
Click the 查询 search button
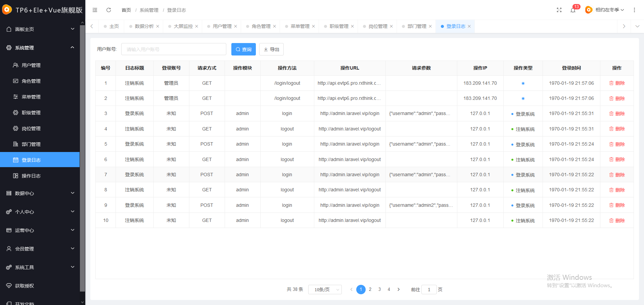243,49
